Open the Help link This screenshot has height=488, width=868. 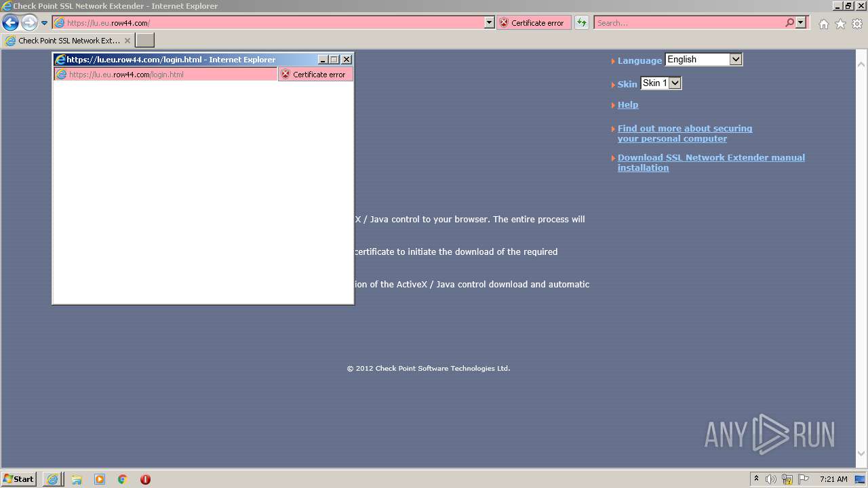(628, 104)
